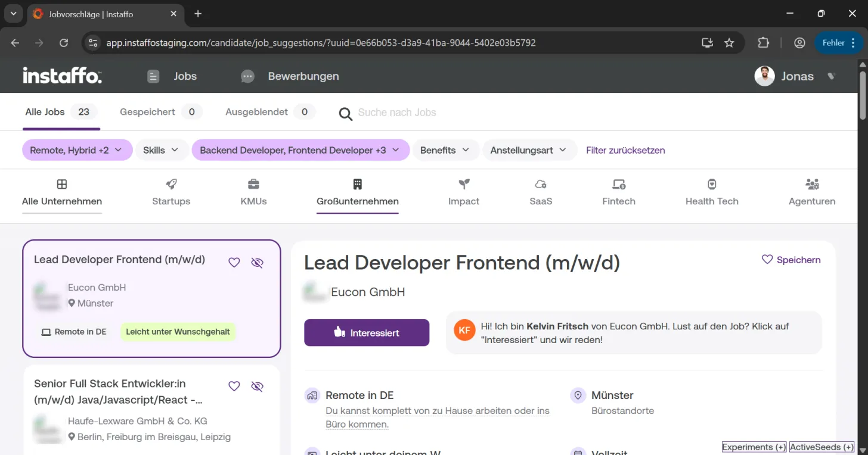Click the KF recruiter avatar
This screenshot has height=455, width=868.
point(464,331)
